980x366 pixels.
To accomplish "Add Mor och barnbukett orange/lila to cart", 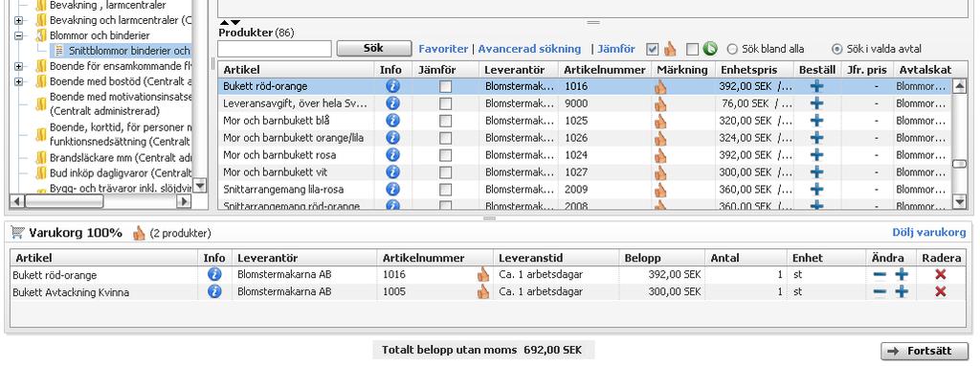I will point(816,138).
